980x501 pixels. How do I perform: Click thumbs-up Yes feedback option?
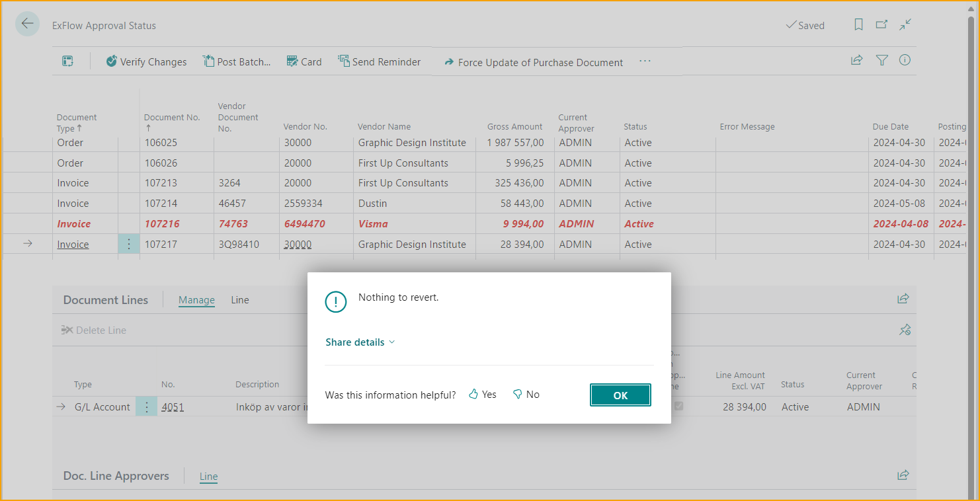(483, 395)
